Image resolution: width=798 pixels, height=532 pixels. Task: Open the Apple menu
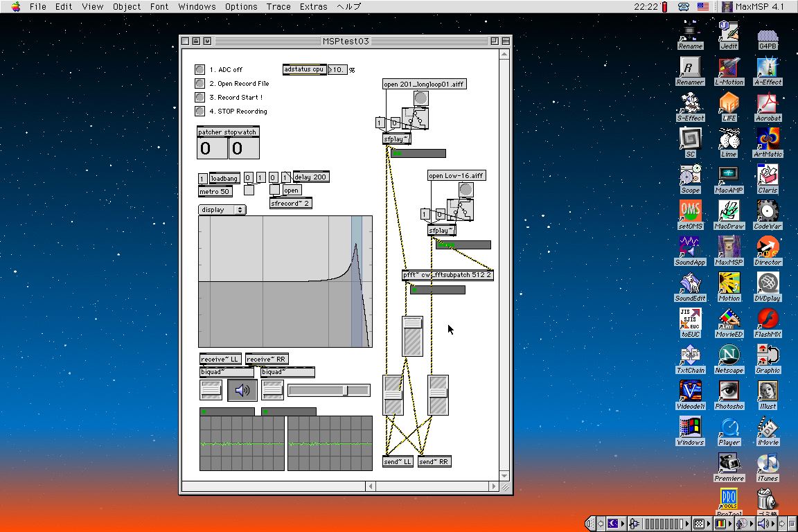15,7
